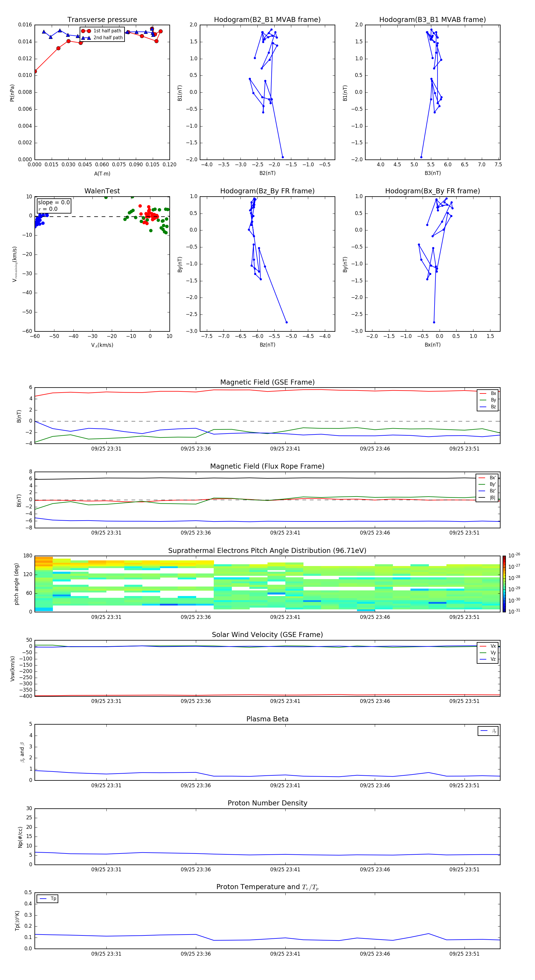Click Bx legend entry in GSE magnetic field
535x980 pixels.
(488, 393)
